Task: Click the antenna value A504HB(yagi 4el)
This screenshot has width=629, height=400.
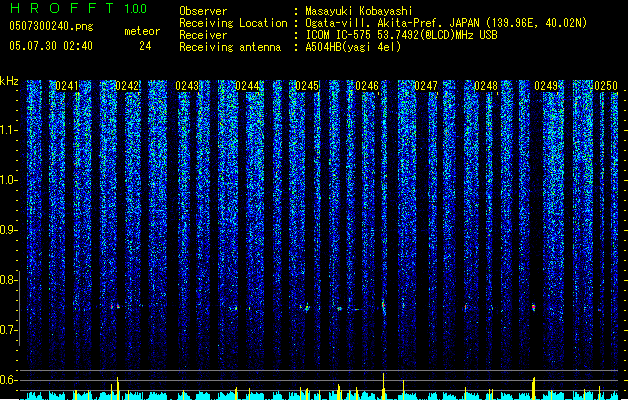Action: click(x=353, y=47)
